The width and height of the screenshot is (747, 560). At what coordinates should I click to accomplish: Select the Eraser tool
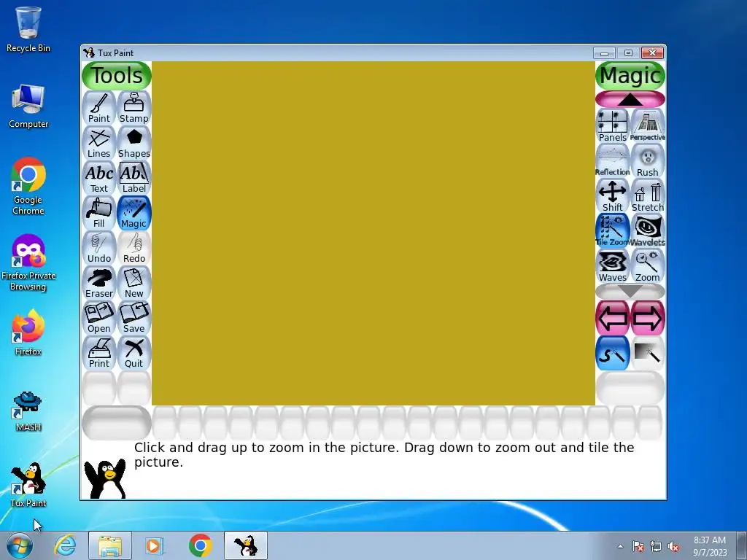(99, 283)
